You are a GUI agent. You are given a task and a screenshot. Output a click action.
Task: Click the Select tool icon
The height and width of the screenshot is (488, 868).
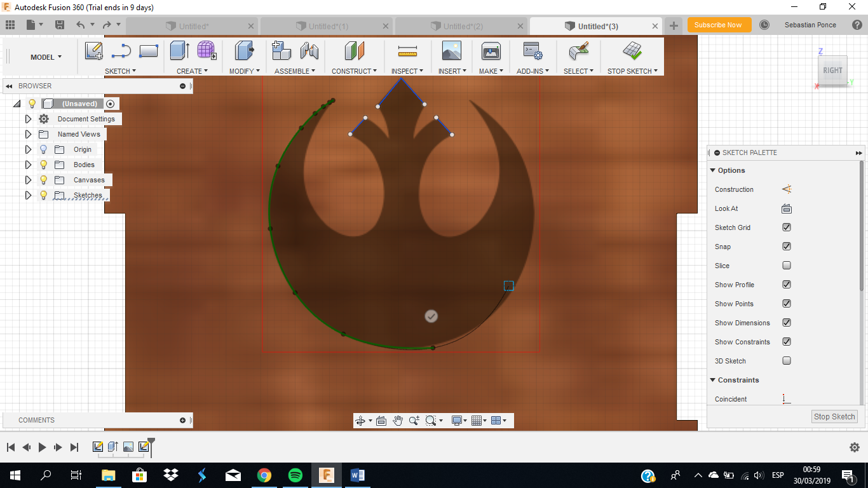[x=578, y=51]
